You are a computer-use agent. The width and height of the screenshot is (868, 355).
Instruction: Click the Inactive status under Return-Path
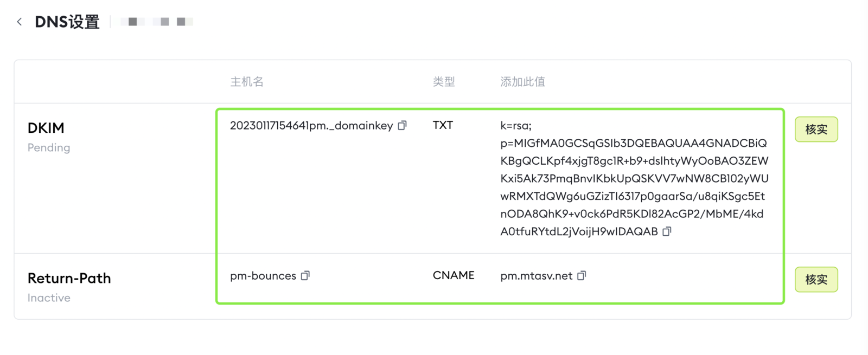(x=49, y=298)
